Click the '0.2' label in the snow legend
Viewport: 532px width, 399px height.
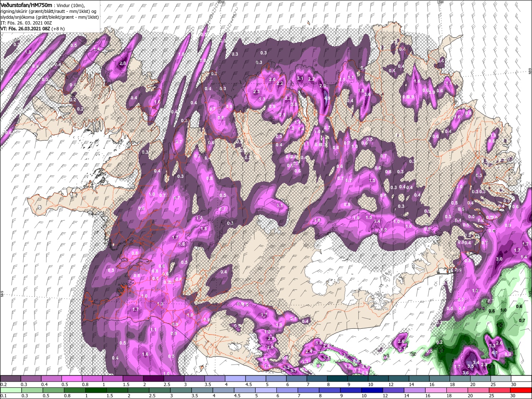[x=3, y=384]
